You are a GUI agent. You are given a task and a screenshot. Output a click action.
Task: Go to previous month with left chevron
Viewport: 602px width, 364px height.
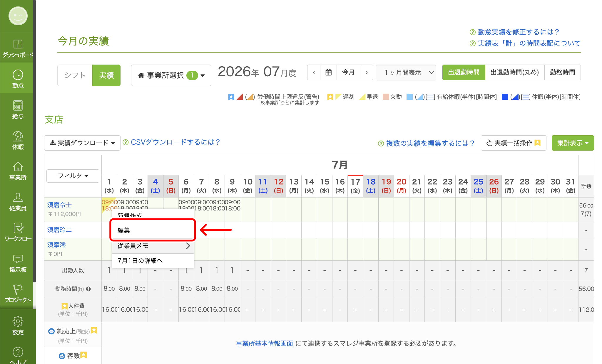pyautogui.click(x=314, y=72)
